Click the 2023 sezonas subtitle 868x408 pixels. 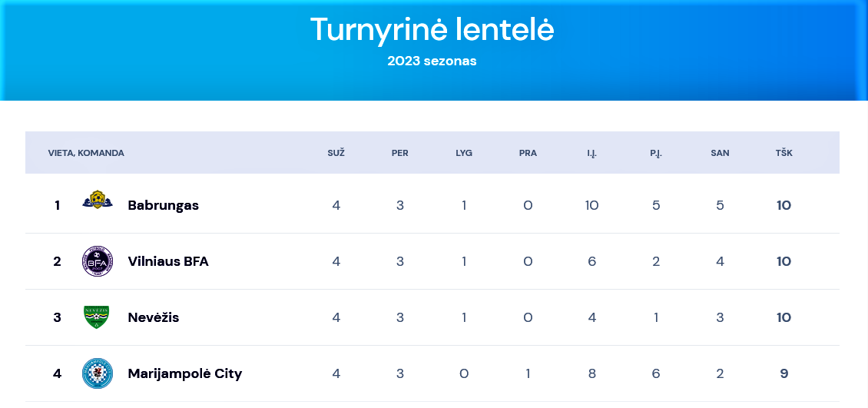coord(432,61)
